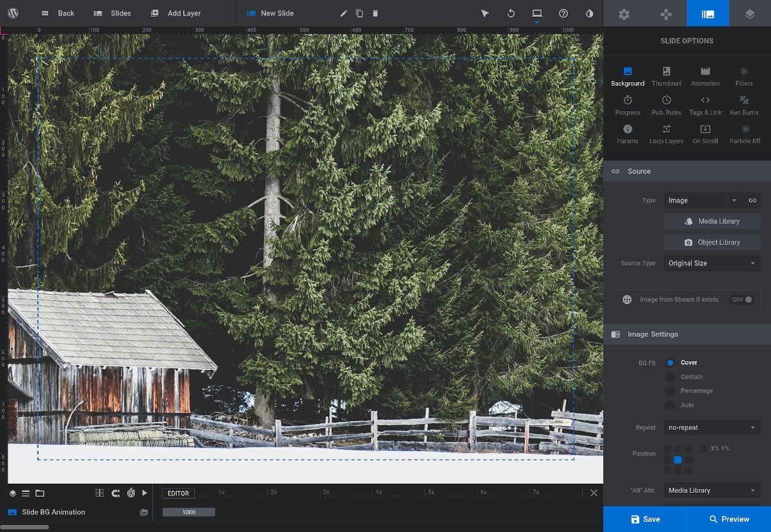
Task: Switch to the general settings gear tab
Action: tap(624, 13)
